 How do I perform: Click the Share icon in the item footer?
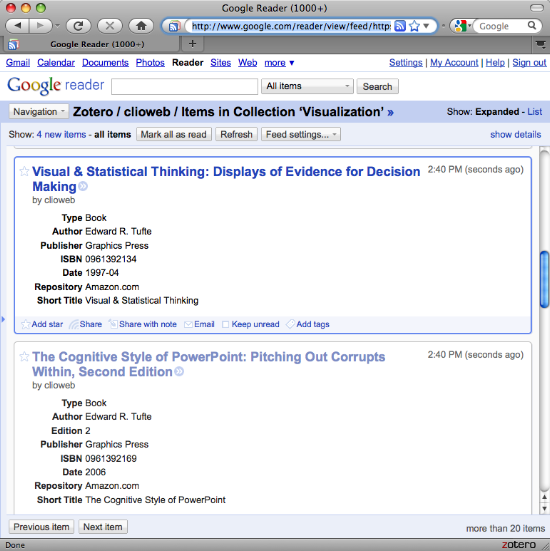[x=74, y=324]
